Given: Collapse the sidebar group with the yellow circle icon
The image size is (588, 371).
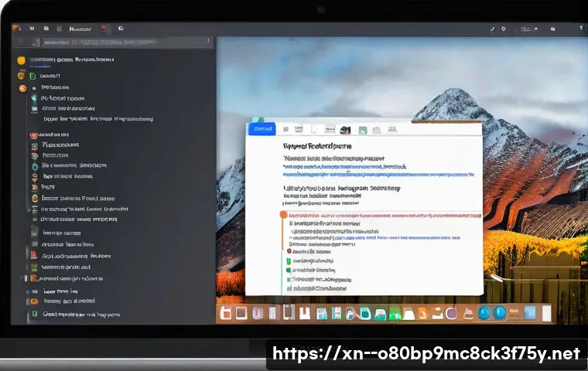Looking at the screenshot, I should tap(21, 60).
